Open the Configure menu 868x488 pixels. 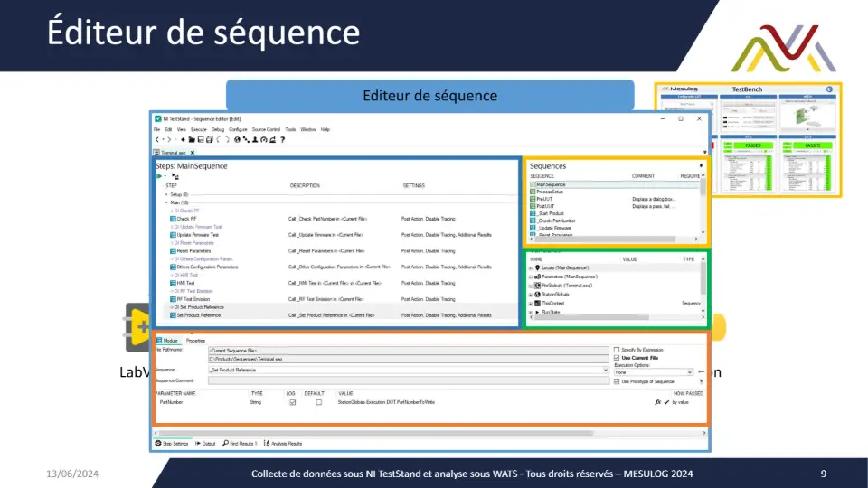pyautogui.click(x=238, y=129)
